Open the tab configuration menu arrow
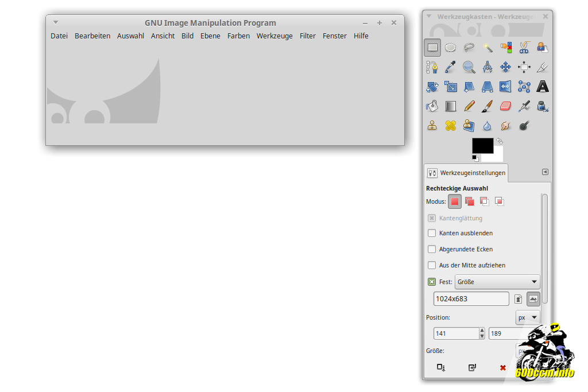 coord(546,172)
